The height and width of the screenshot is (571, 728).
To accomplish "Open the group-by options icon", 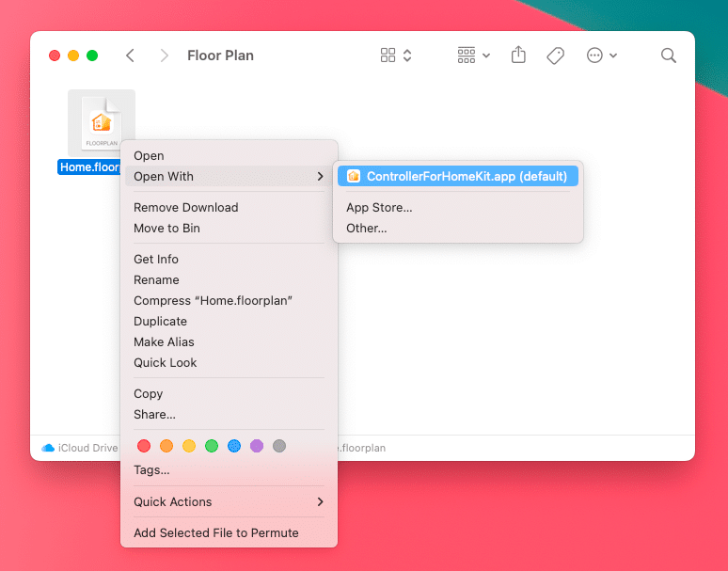I will coord(467,56).
